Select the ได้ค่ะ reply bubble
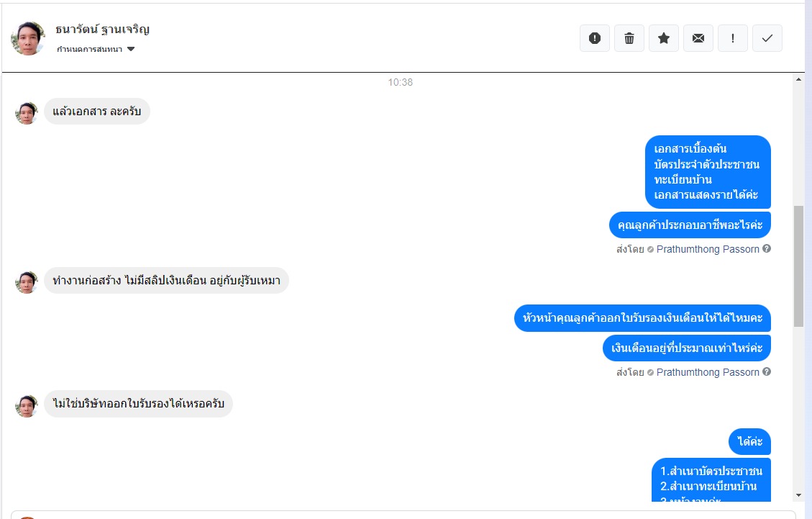This screenshot has width=812, height=519. coord(750,441)
